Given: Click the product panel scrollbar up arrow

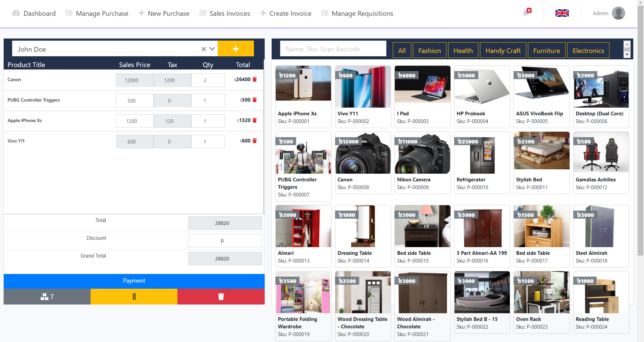Looking at the screenshot, I should [x=627, y=44].
